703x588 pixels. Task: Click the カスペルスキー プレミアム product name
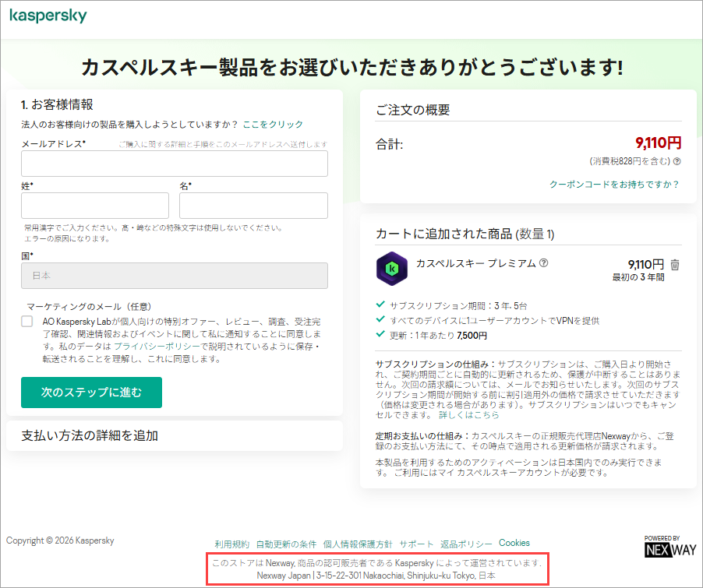(475, 263)
